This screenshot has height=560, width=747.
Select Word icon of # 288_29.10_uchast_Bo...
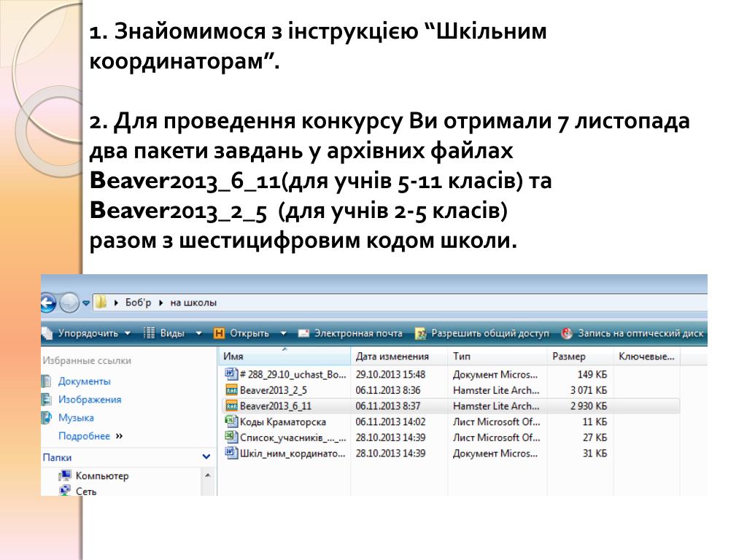231,374
